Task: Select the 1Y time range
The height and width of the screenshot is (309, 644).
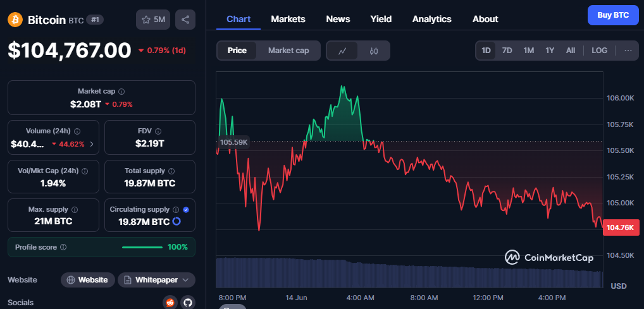Action: click(550, 51)
